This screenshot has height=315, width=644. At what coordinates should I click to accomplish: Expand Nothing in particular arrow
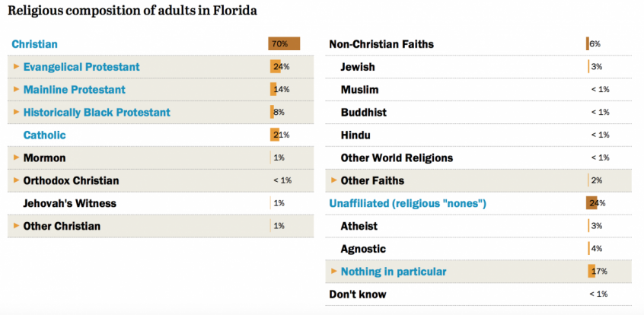pos(334,271)
